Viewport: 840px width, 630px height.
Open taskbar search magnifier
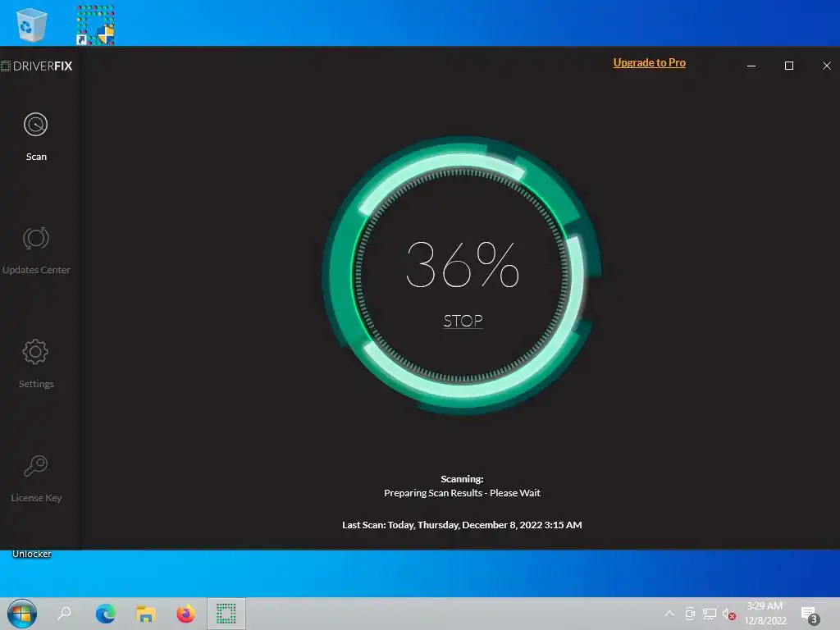point(64,614)
